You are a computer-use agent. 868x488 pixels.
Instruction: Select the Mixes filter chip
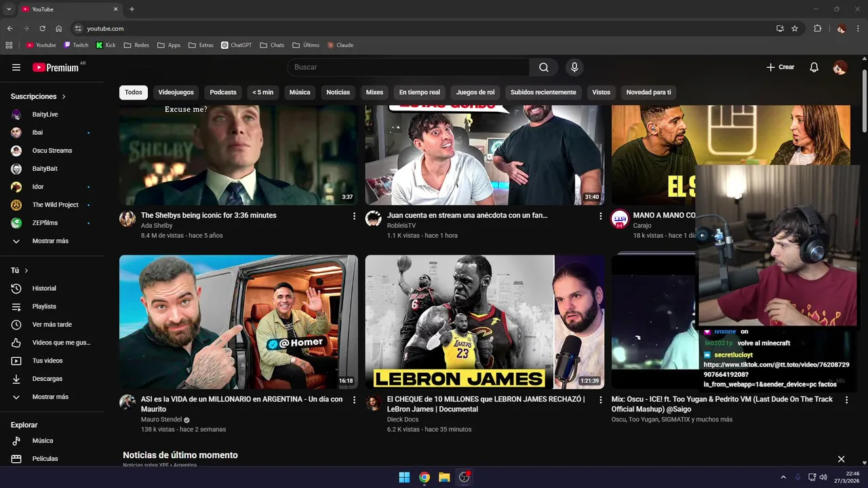[x=374, y=92]
